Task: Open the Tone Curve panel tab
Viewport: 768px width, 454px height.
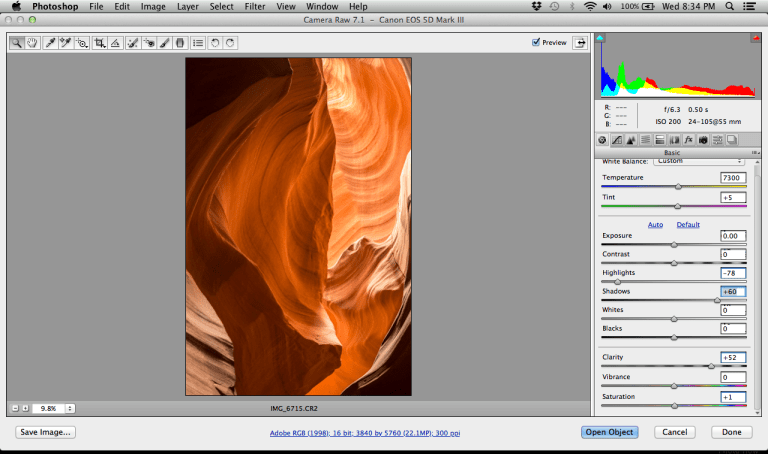Action: (x=617, y=139)
